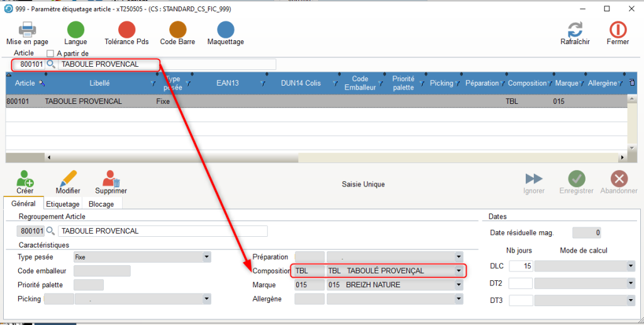Image resolution: width=644 pixels, height=325 pixels.
Task: Refresh using the Rafraîchir icon
Action: [x=575, y=30]
